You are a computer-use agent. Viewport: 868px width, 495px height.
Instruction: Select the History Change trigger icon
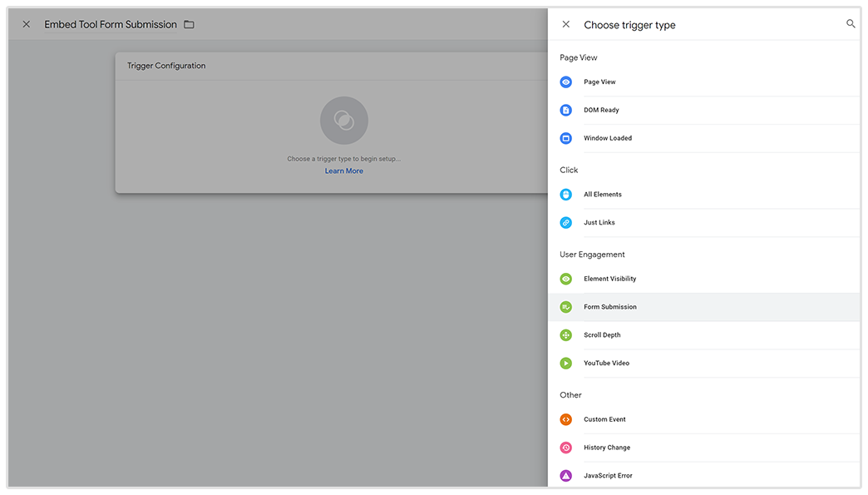tap(566, 448)
